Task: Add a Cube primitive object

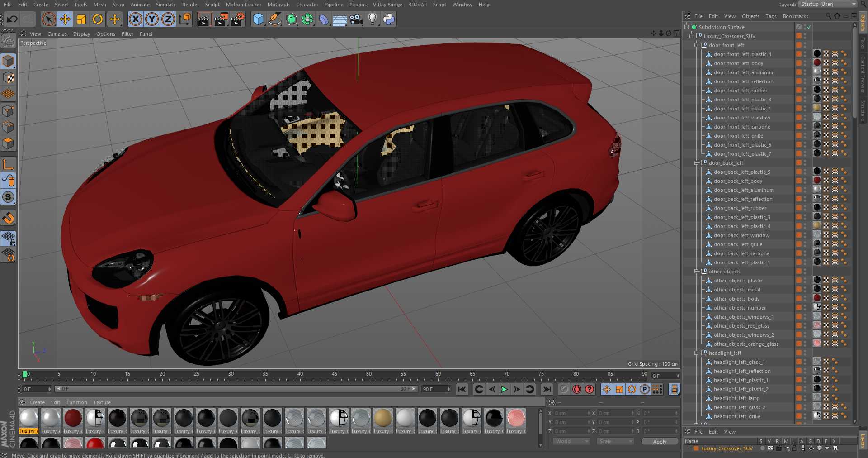Action: (258, 19)
